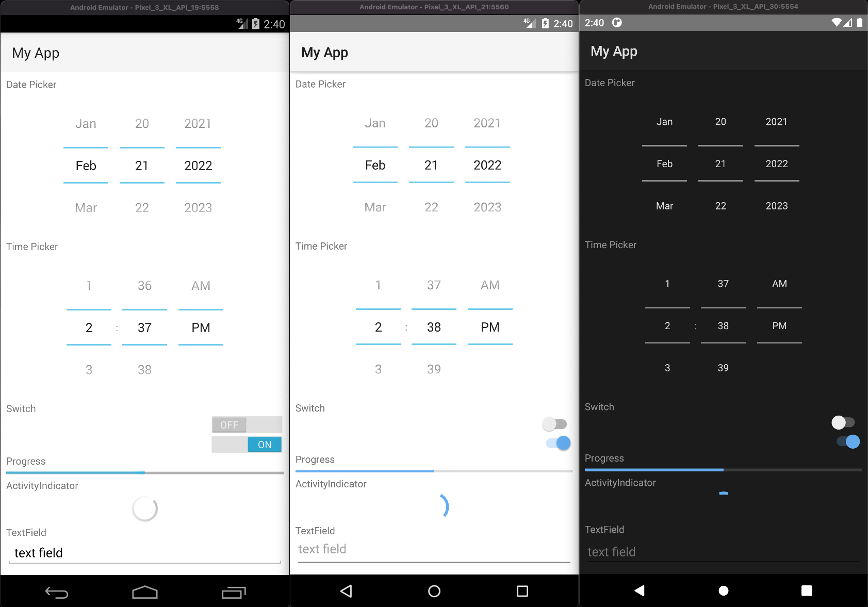Turn on the gray switch in the dark API 30 emulator

pos(843,422)
